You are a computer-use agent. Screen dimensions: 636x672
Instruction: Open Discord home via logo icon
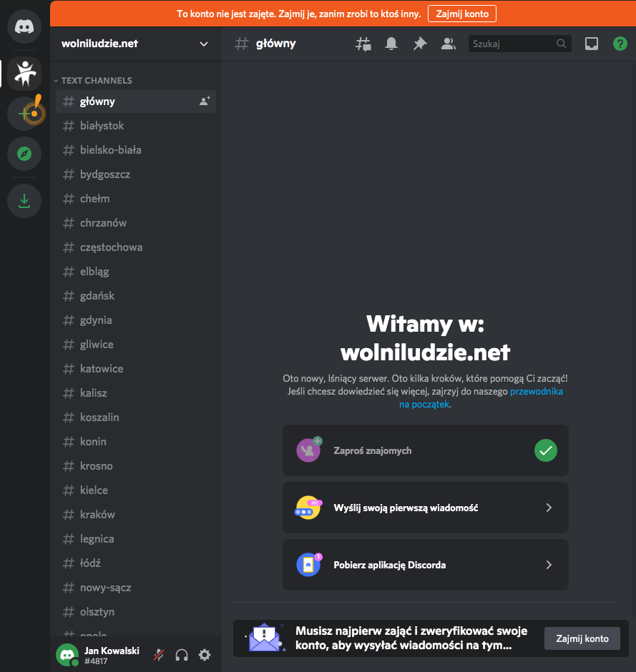point(24,26)
